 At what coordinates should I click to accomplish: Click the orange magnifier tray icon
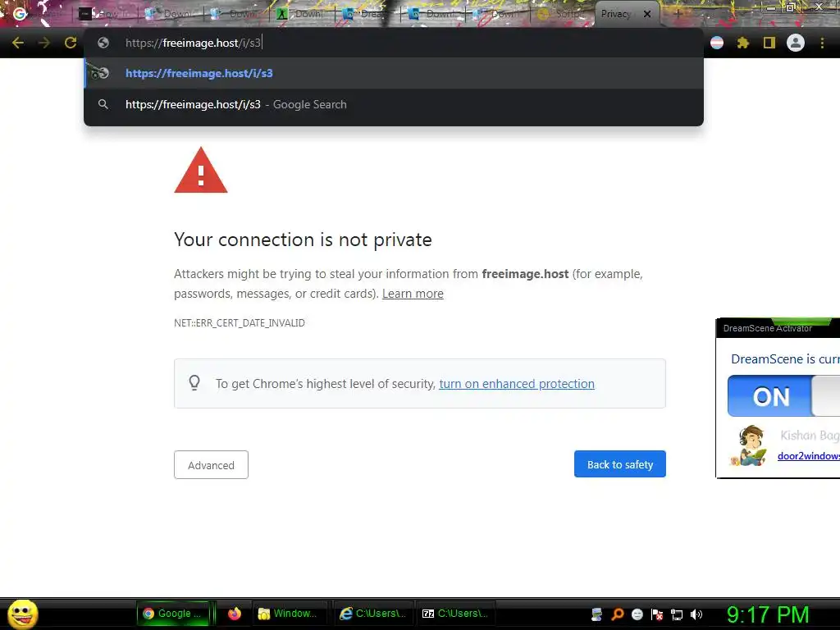pyautogui.click(x=618, y=614)
